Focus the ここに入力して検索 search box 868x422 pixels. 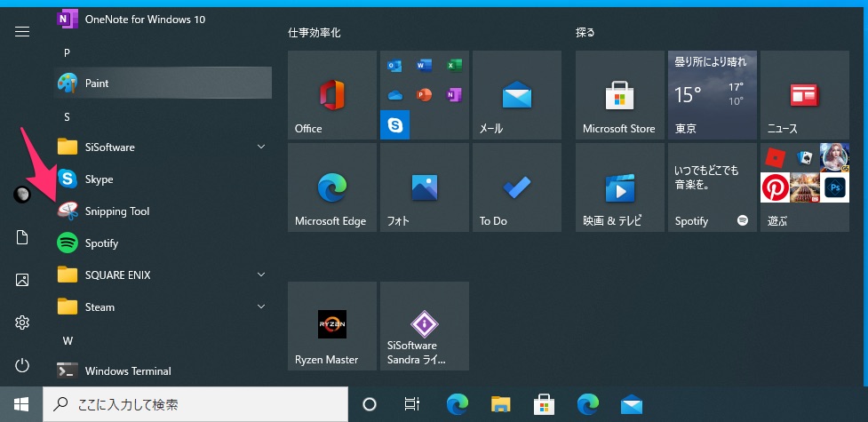click(x=195, y=405)
